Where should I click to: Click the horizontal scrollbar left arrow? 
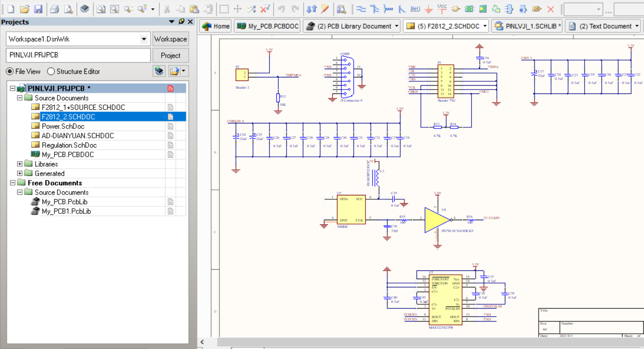pyautogui.click(x=202, y=342)
